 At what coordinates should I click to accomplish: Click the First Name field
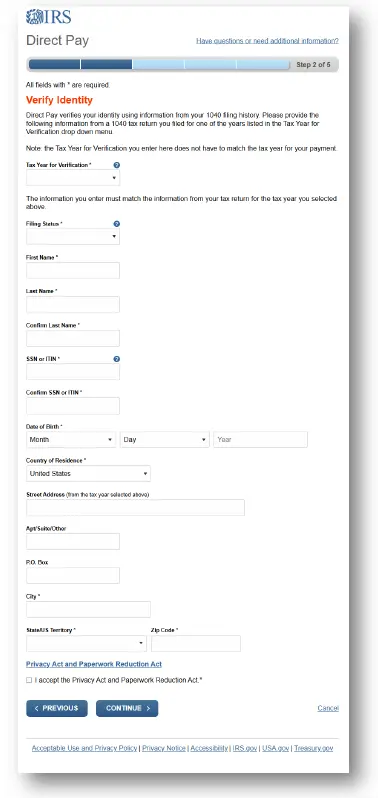[73, 271]
